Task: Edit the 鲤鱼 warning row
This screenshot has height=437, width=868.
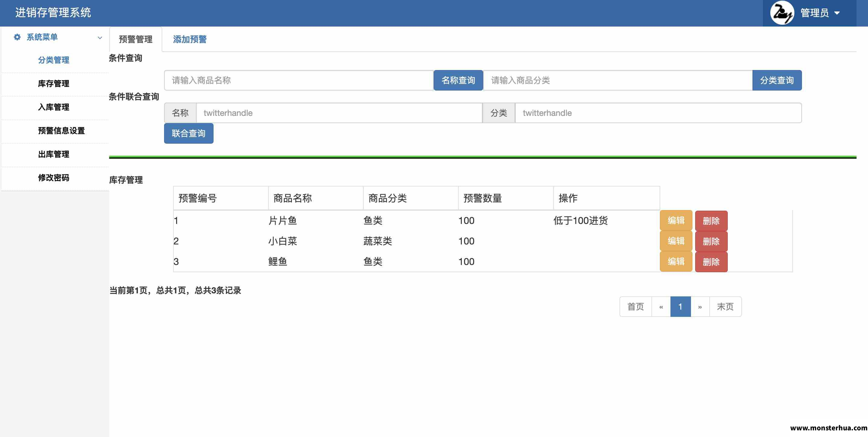Action: (676, 262)
